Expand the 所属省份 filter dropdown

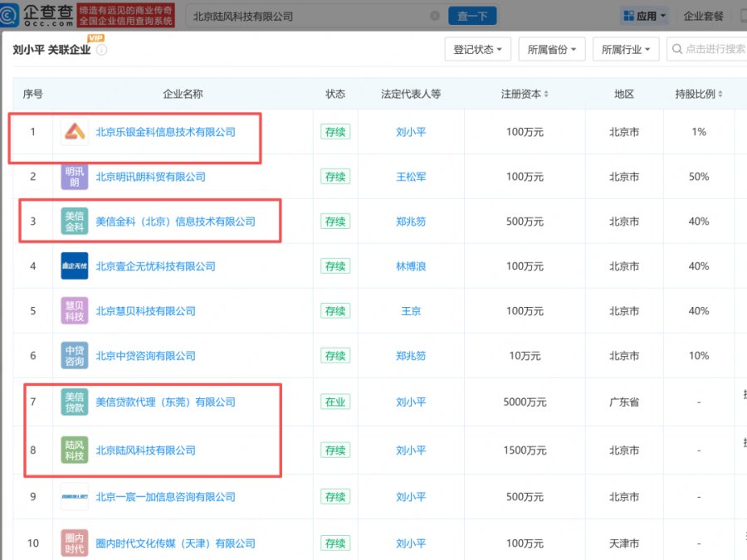point(552,49)
